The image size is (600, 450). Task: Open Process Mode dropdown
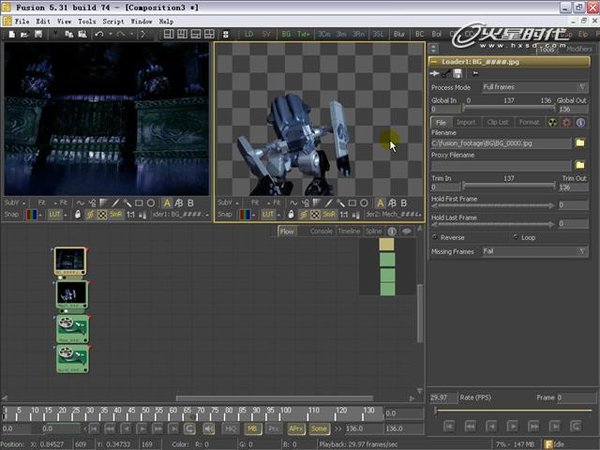535,87
